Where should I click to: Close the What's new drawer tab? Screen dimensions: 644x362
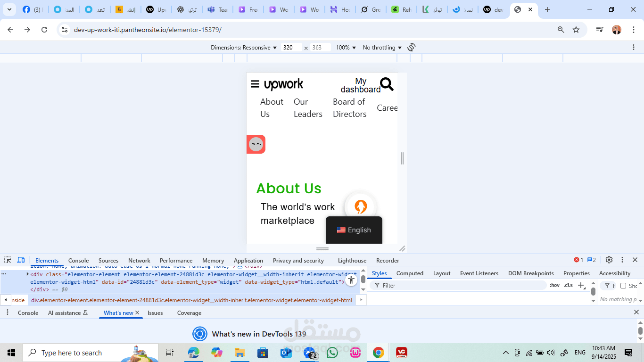pos(137,313)
